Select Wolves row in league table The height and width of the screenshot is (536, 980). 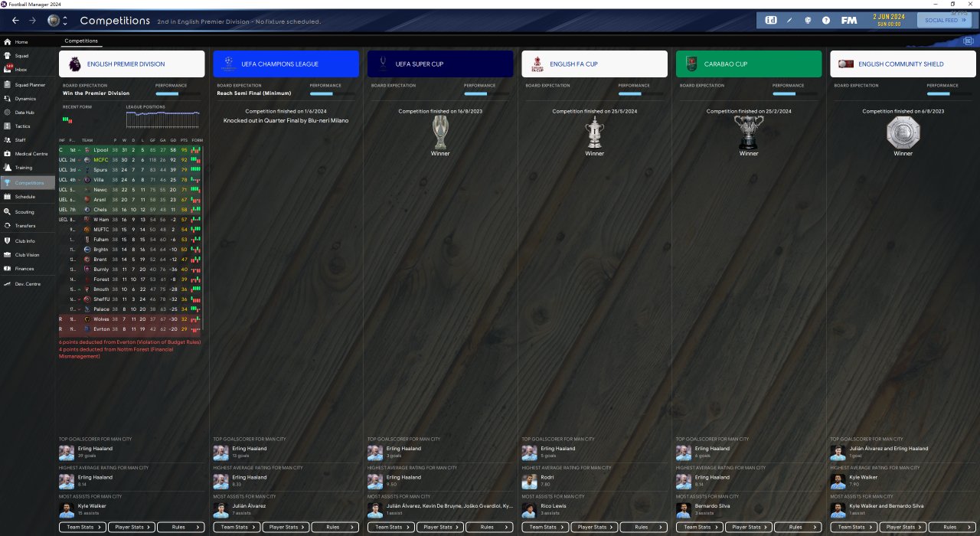(x=132, y=319)
